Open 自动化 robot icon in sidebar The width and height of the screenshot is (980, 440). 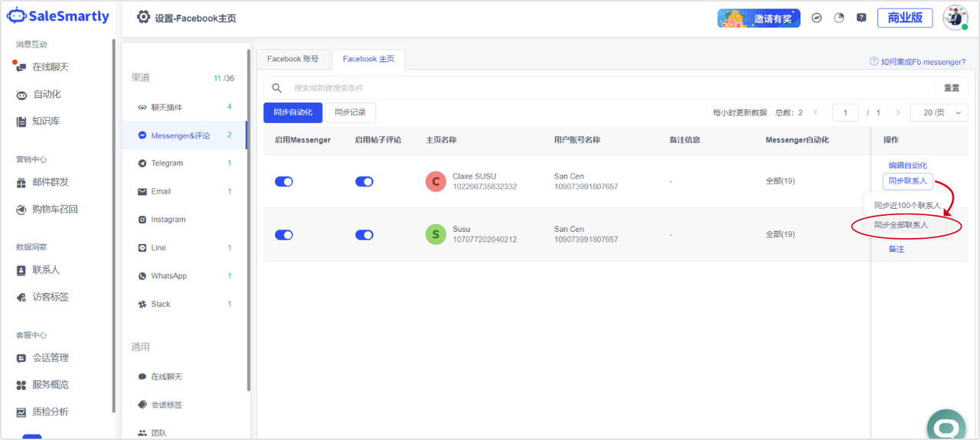21,95
